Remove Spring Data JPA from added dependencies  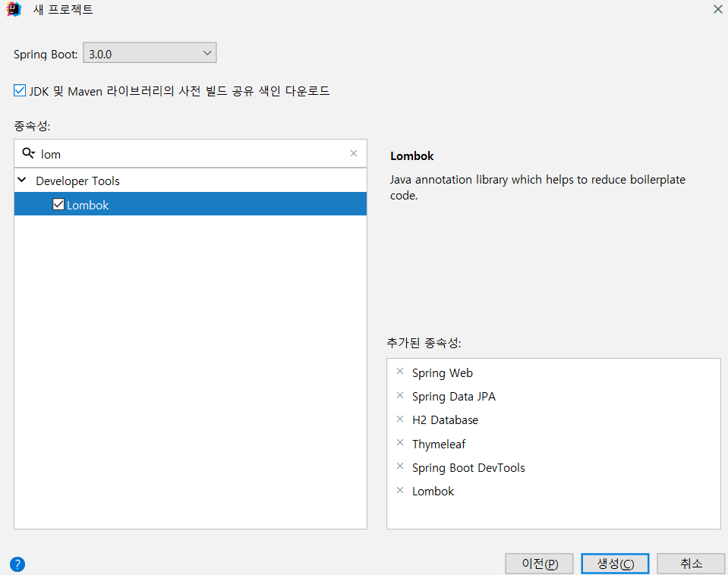[400, 395]
